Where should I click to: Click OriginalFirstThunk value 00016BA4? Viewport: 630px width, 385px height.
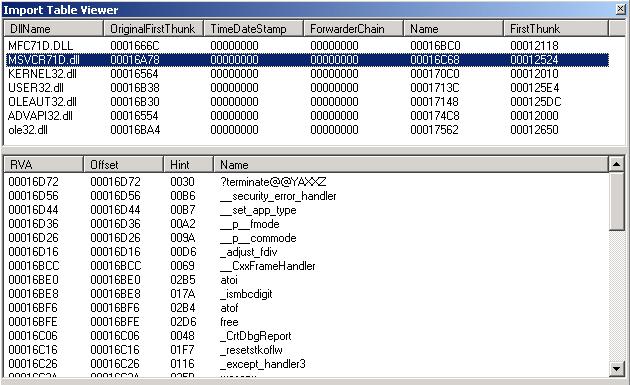click(x=135, y=130)
